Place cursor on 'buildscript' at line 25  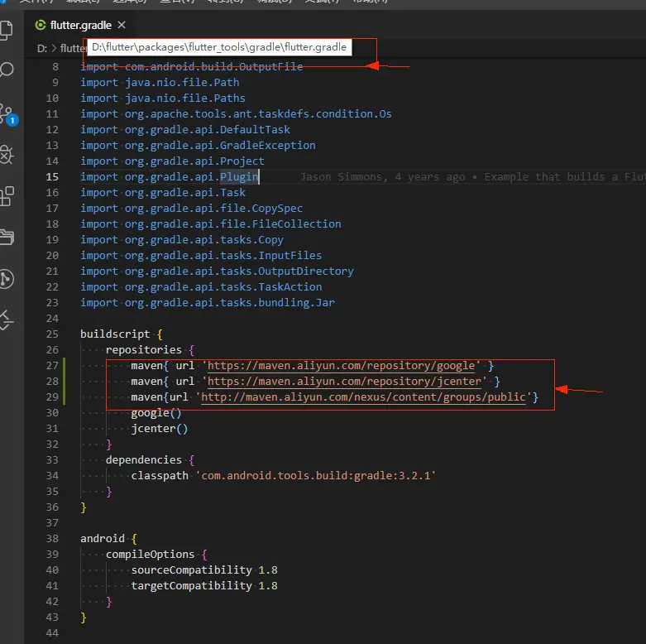[x=115, y=334]
